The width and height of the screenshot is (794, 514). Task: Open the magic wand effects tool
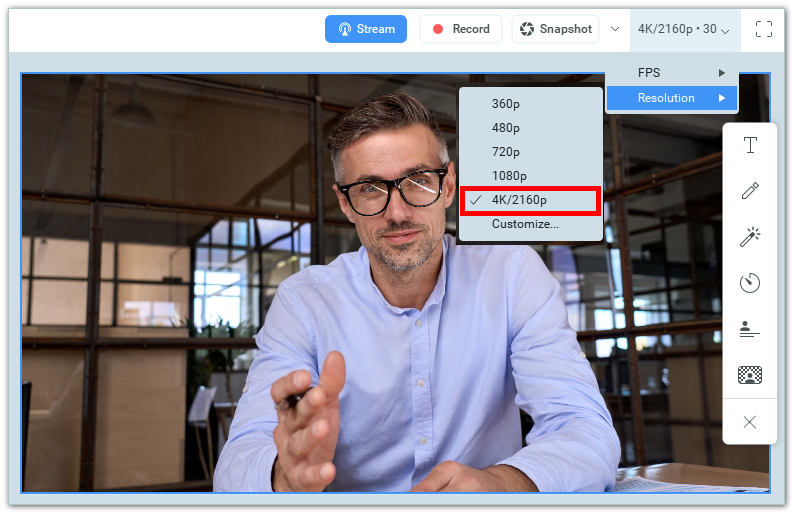(x=750, y=237)
